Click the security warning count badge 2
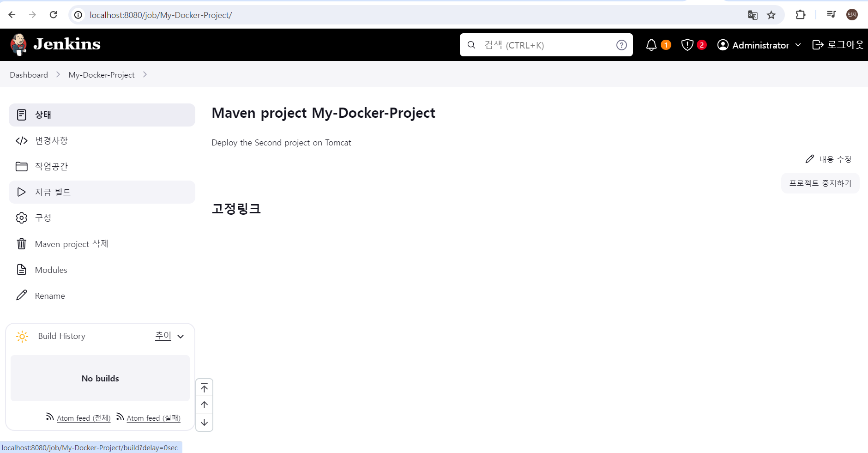868x453 pixels. [702, 45]
